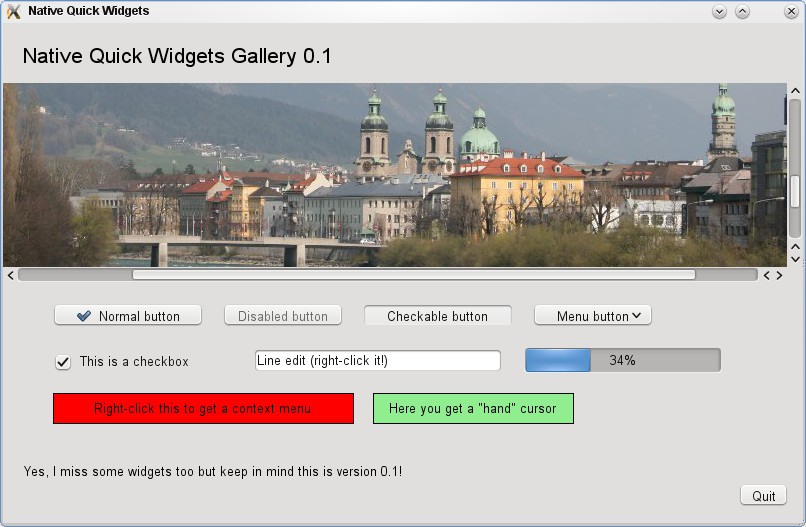Click the horizontal scrollbar handle under the photo
This screenshot has height=527, width=806.
pyautogui.click(x=414, y=275)
